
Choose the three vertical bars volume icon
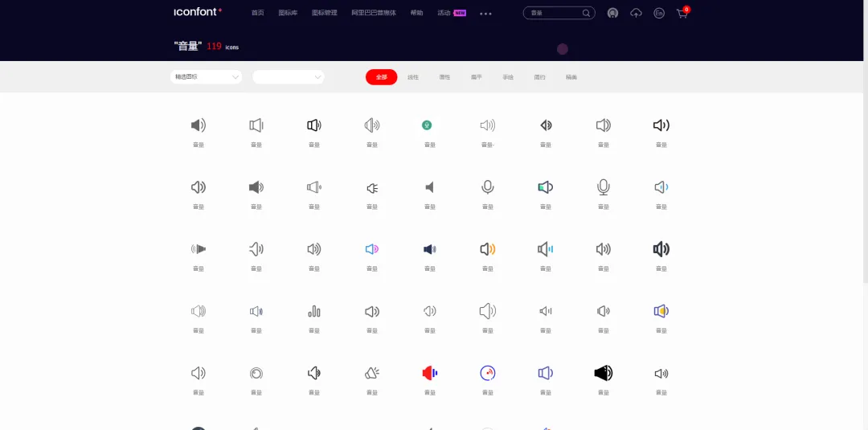(314, 312)
